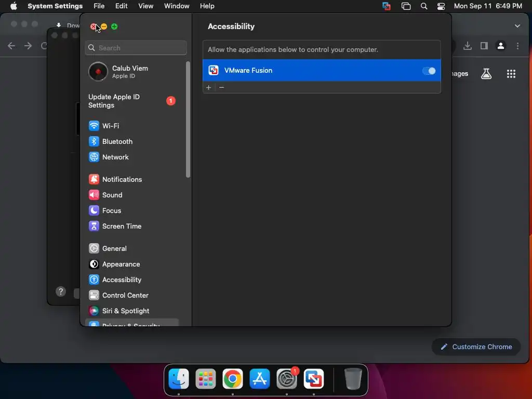Image resolution: width=532 pixels, height=399 pixels.
Task: Expand Chrome tab search chevron
Action: 517,26
